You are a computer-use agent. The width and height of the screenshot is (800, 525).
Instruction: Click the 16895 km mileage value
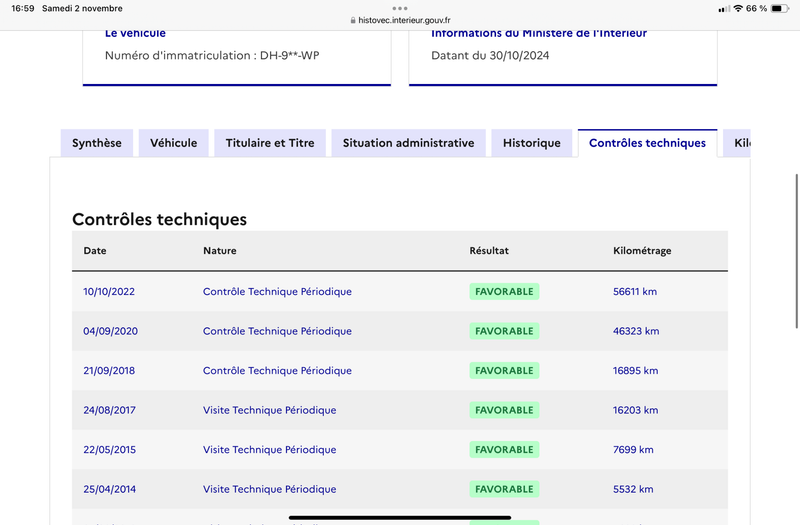point(636,370)
